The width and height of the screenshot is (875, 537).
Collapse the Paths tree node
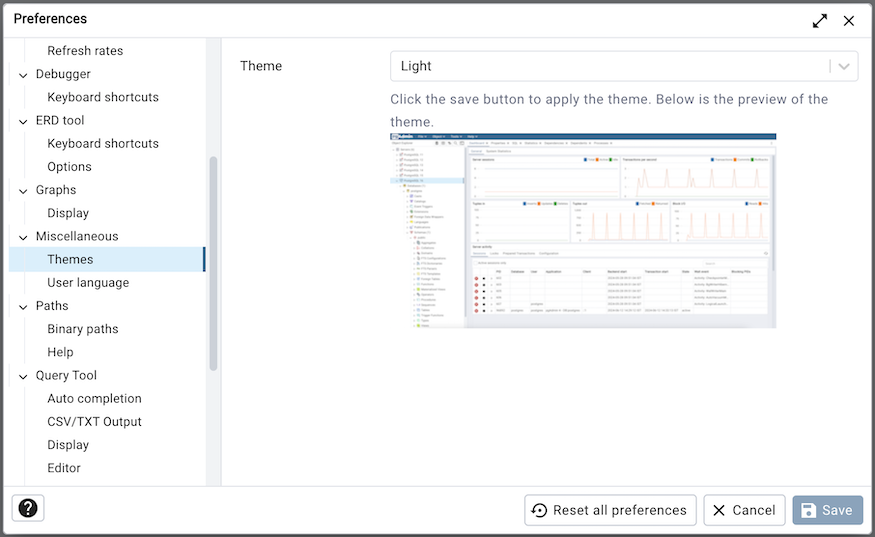pyautogui.click(x=23, y=306)
